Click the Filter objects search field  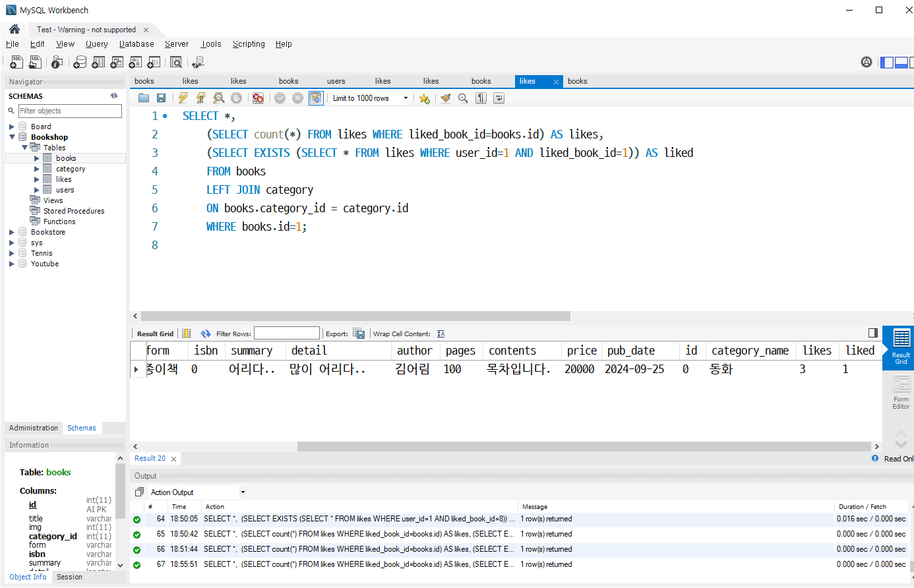click(70, 111)
